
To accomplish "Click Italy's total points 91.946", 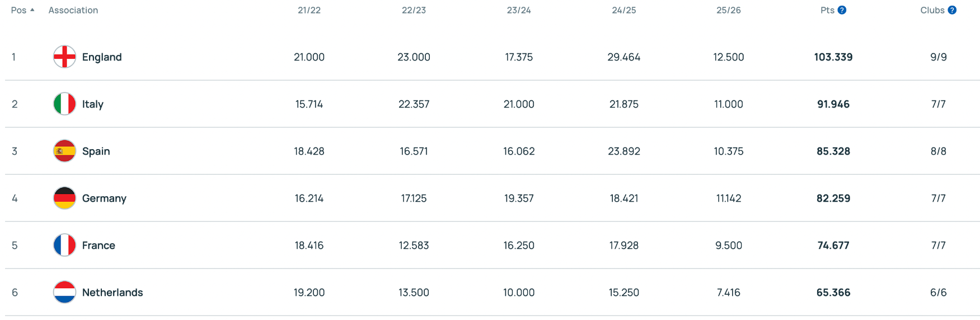I will 833,104.
